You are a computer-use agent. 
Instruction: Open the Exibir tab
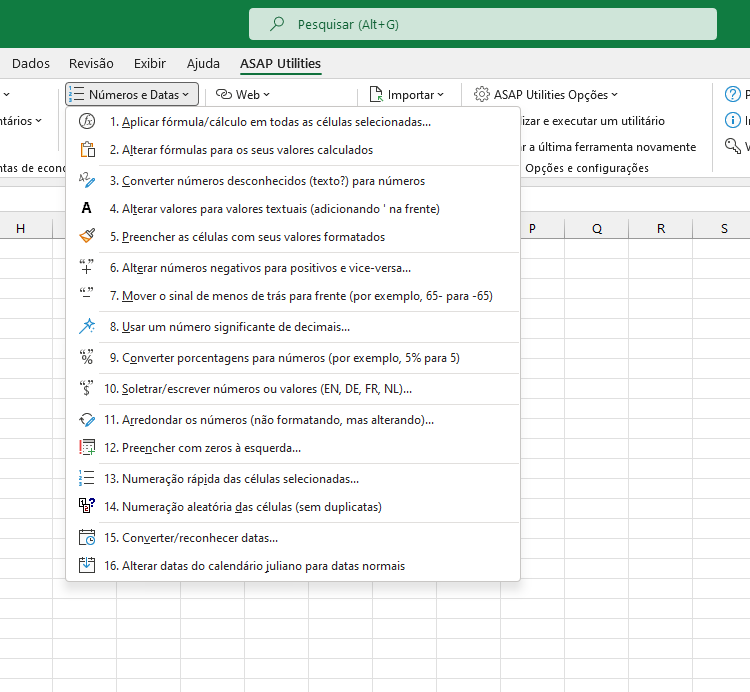point(150,64)
